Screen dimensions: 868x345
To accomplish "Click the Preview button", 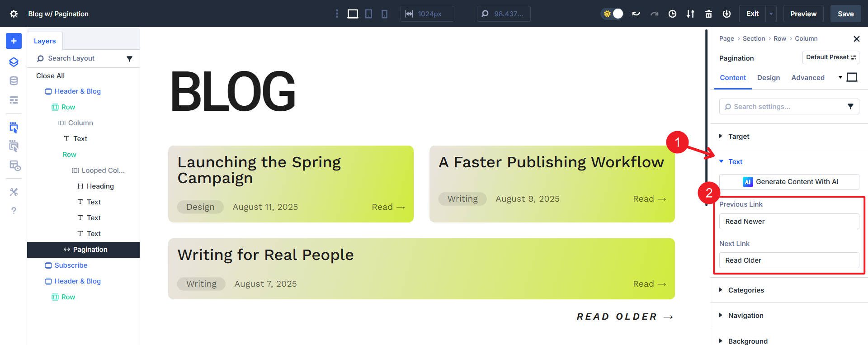I will (803, 14).
